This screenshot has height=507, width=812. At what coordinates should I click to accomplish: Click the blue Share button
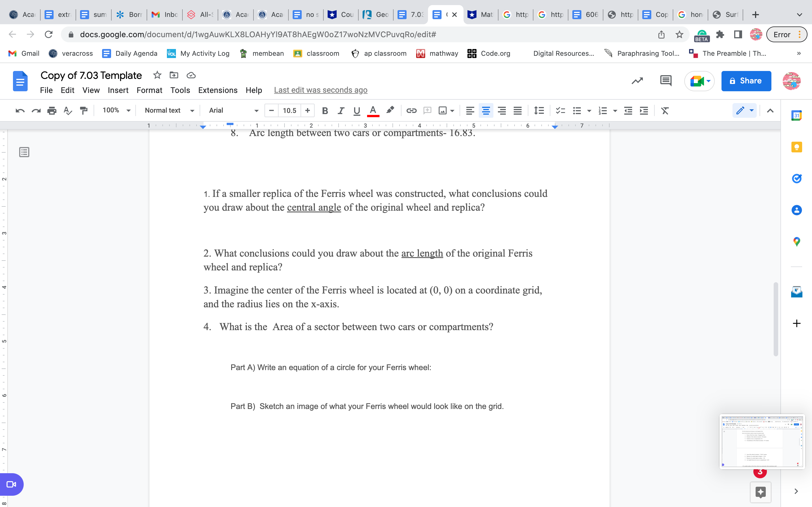(746, 81)
